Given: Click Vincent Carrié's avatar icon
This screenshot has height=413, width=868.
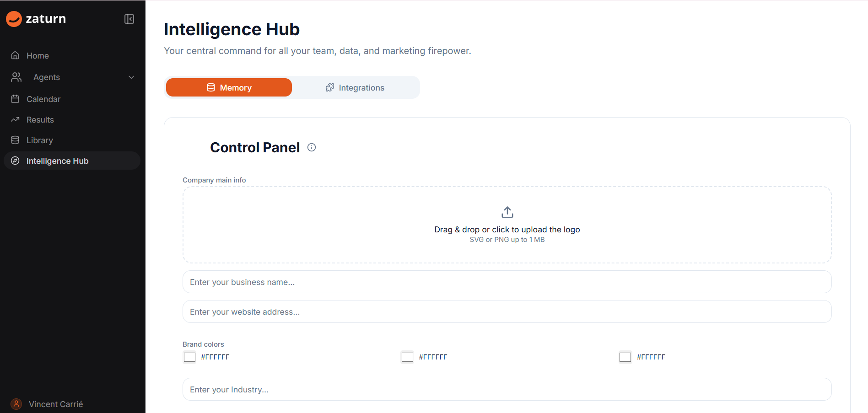Looking at the screenshot, I should (16, 404).
